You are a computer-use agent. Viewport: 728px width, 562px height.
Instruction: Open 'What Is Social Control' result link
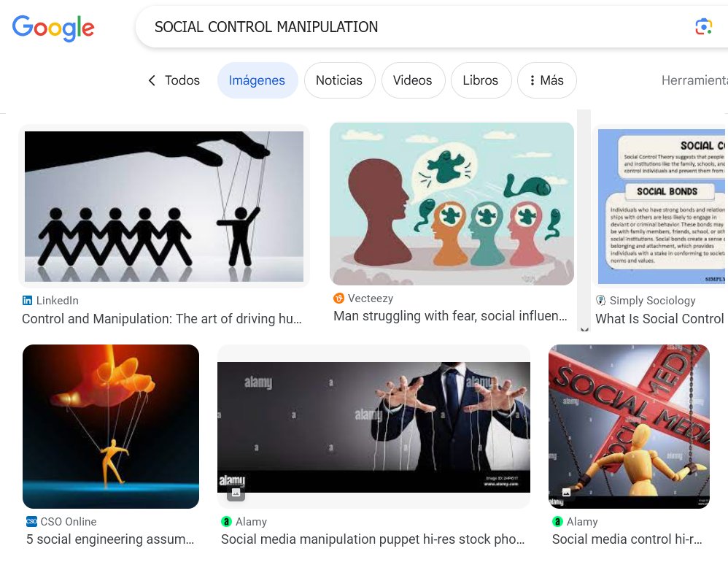pyautogui.click(x=659, y=319)
